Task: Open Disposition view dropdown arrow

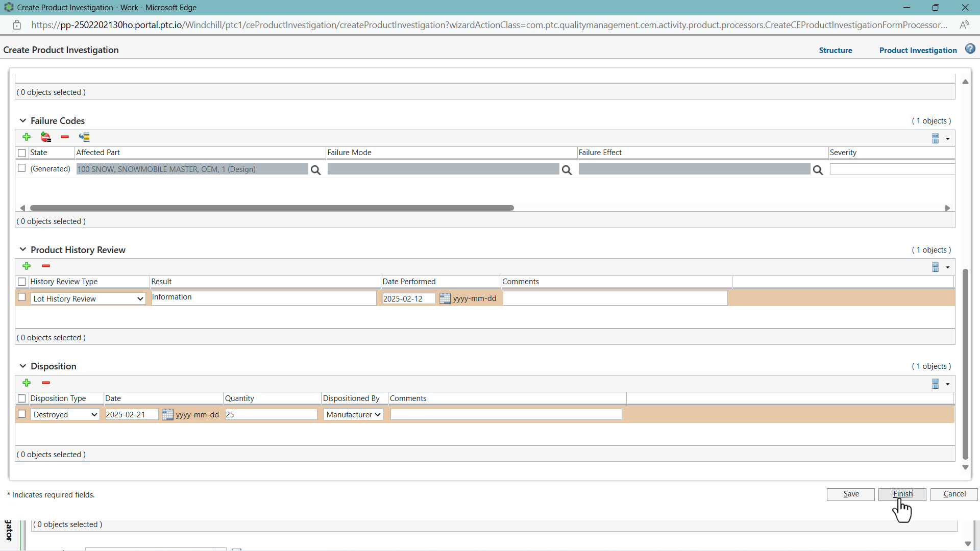Action: (948, 384)
